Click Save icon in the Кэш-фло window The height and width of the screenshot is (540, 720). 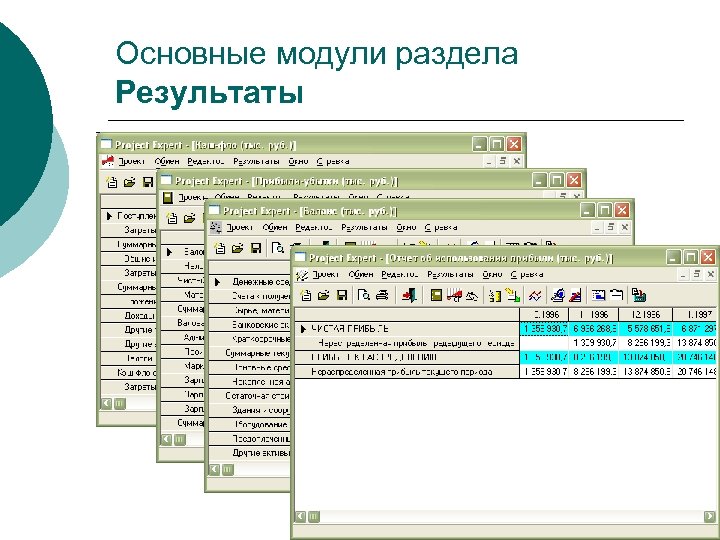pos(148,182)
